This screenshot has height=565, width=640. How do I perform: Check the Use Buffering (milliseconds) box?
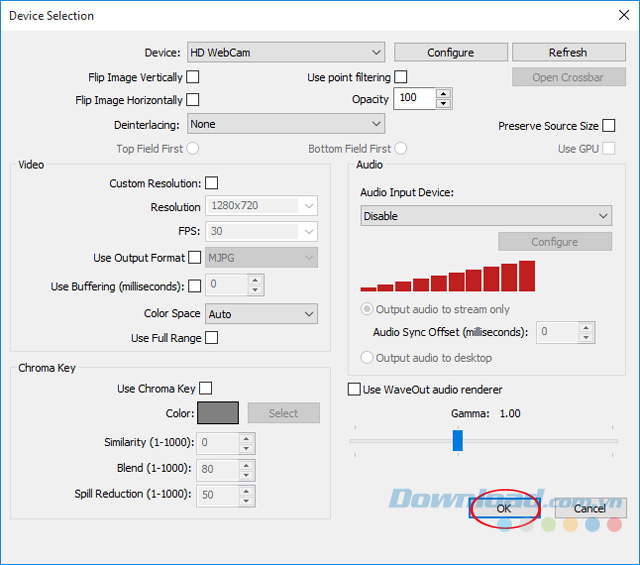[x=194, y=287]
